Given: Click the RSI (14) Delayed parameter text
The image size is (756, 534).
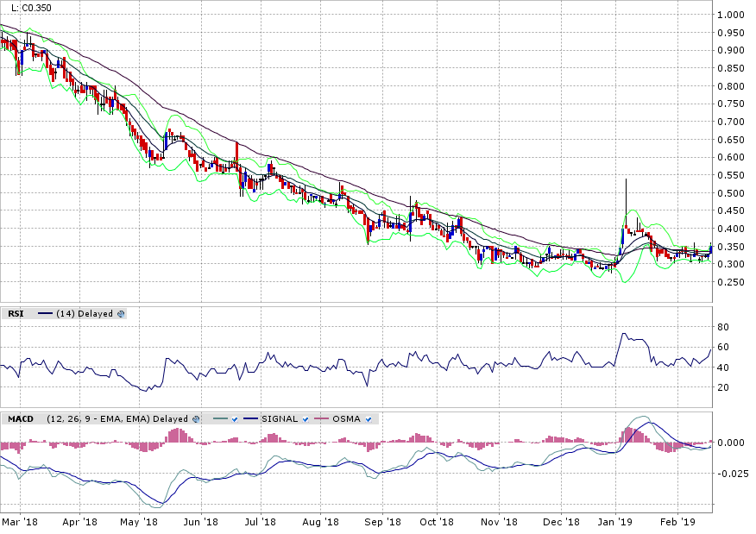Looking at the screenshot, I should pos(85,314).
